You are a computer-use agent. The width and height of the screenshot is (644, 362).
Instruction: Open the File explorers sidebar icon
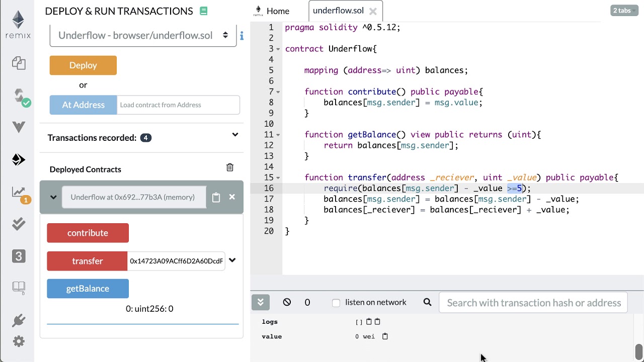pyautogui.click(x=19, y=63)
